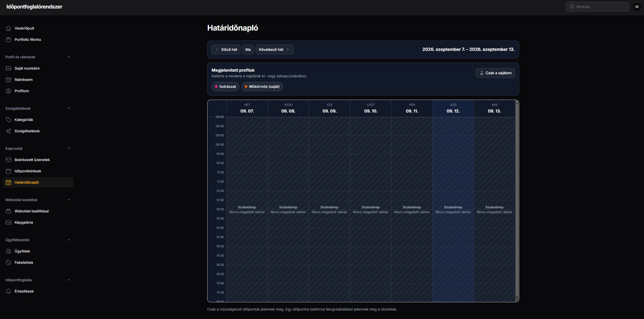Screen dimensions: 644x319
Task: Click the orange Műkörmös color dot
Action: tap(246, 87)
